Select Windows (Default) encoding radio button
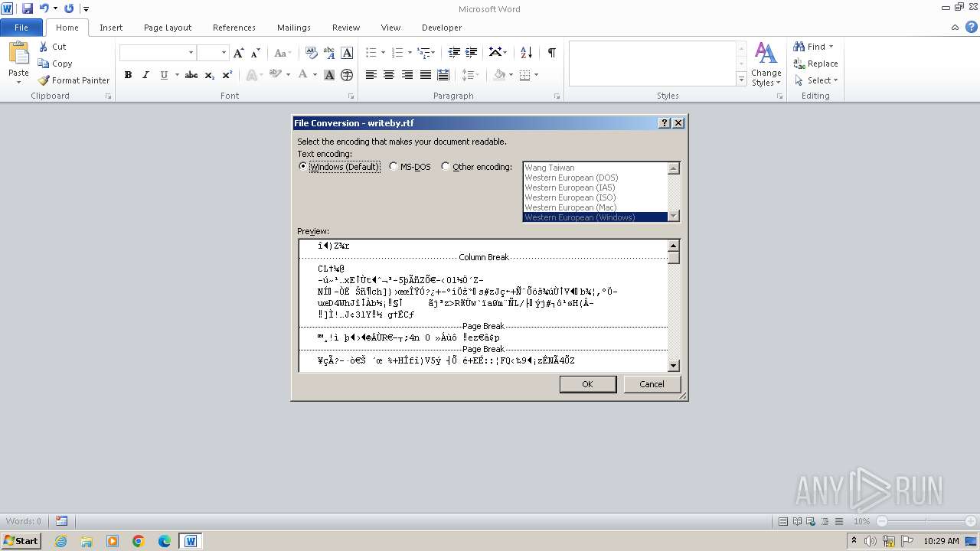The height and width of the screenshot is (551, 980). coord(303,166)
